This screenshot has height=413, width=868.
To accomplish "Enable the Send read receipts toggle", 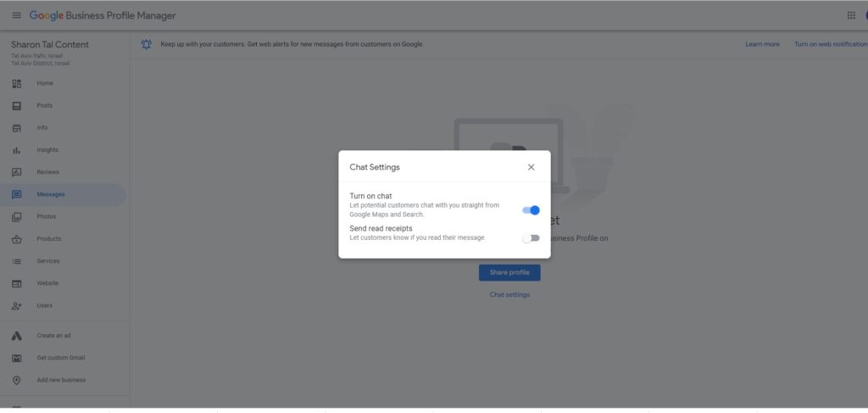I will click(x=531, y=238).
